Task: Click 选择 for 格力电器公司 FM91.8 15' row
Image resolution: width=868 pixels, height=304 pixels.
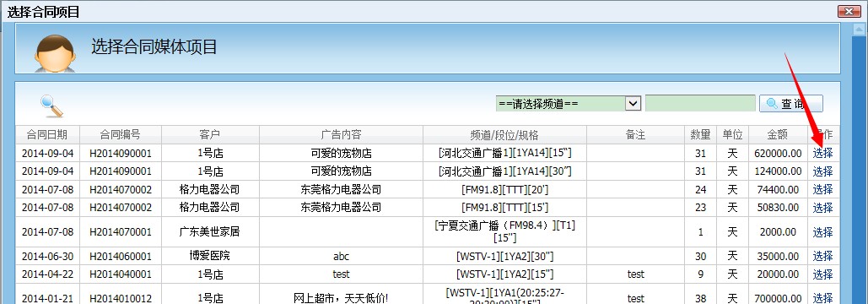Action: click(x=822, y=208)
